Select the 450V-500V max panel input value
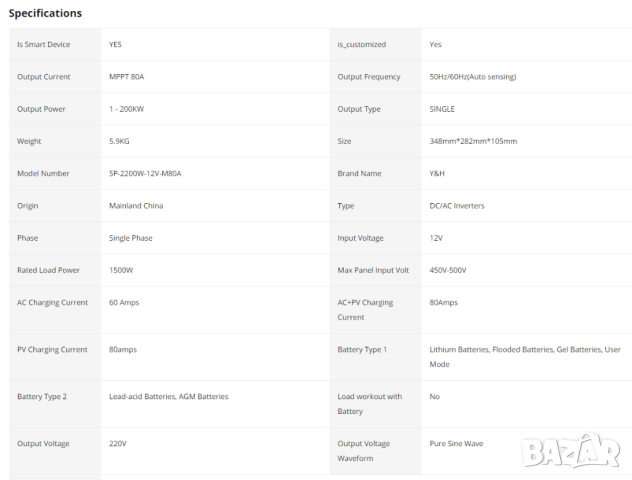Viewport: 632px width, 480px height. (x=448, y=270)
